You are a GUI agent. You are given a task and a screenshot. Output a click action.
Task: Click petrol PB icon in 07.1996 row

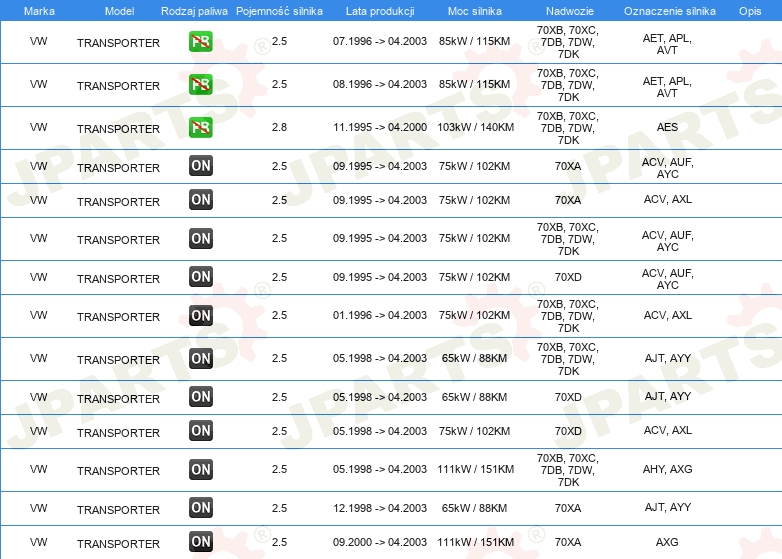click(x=200, y=41)
